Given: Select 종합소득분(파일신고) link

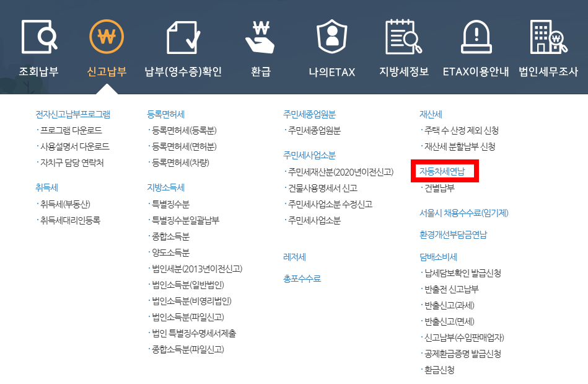Looking at the screenshot, I should (188, 349).
